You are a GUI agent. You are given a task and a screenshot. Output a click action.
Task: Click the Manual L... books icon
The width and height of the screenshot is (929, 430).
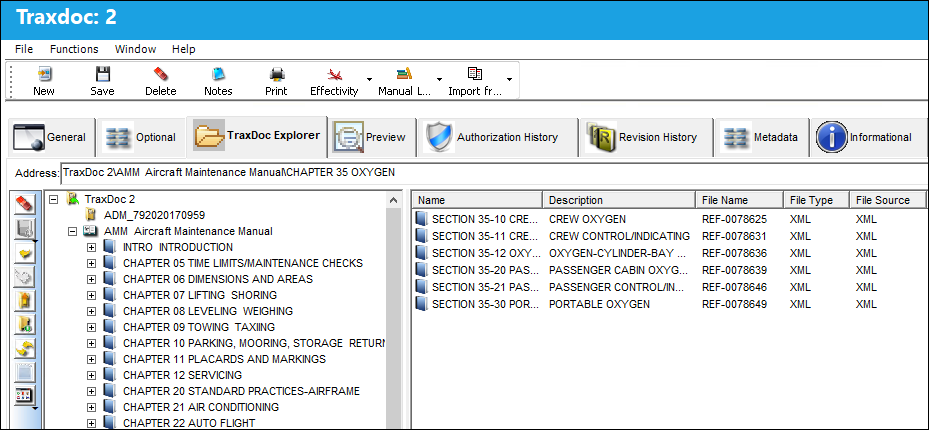click(403, 74)
